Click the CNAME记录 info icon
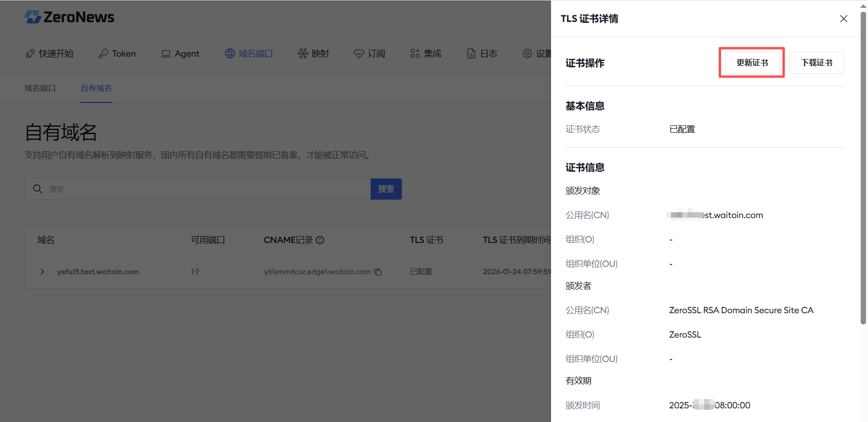 coord(320,240)
